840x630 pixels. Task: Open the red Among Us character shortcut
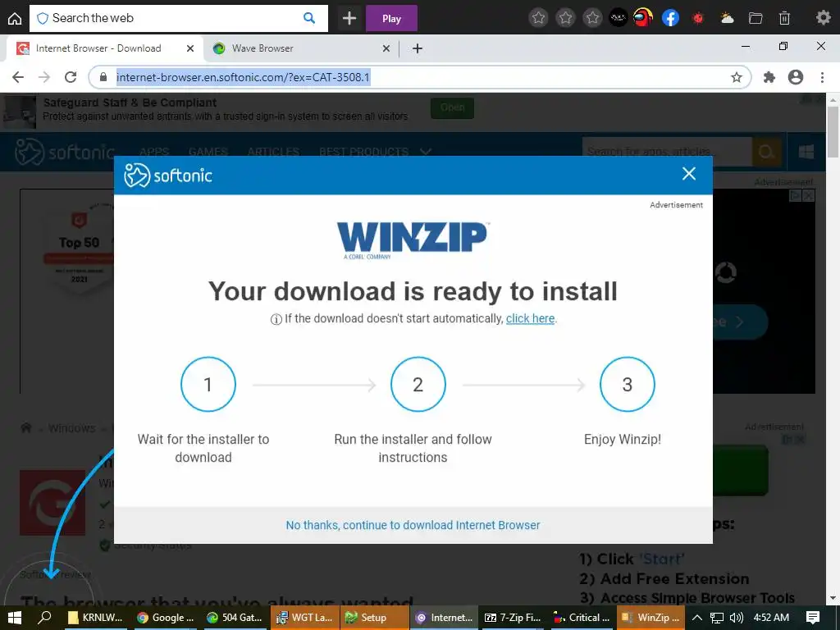pyautogui.click(x=643, y=18)
